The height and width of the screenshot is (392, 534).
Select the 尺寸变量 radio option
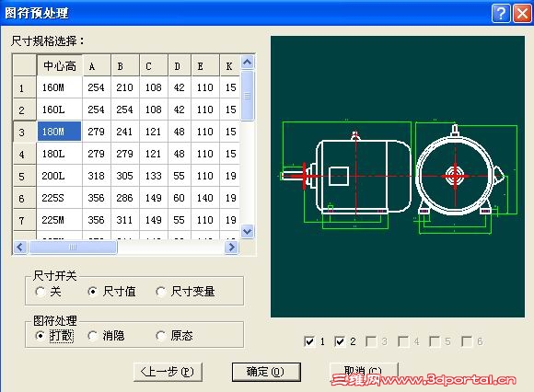[x=185, y=292]
